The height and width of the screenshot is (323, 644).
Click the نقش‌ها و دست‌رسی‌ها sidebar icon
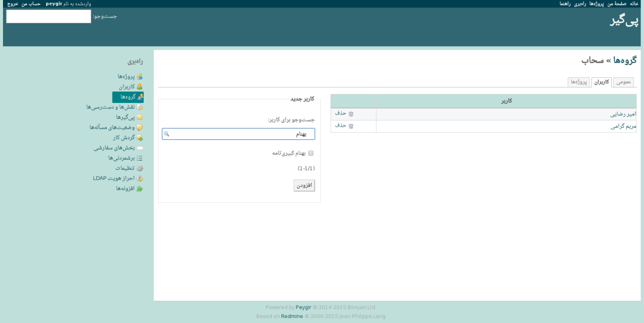(139, 108)
